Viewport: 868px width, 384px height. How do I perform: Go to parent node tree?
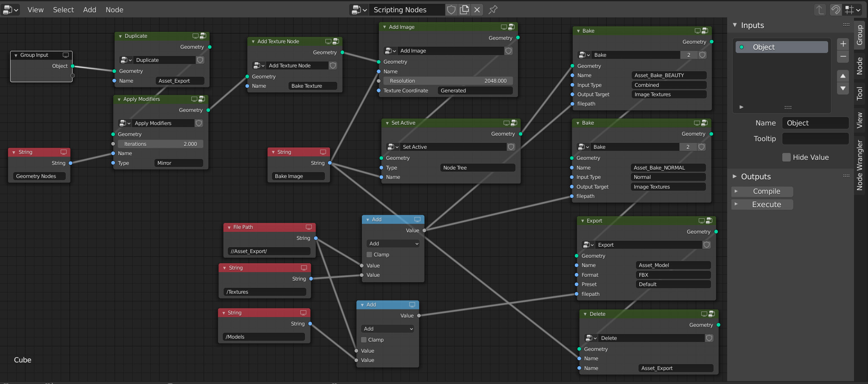coord(820,10)
